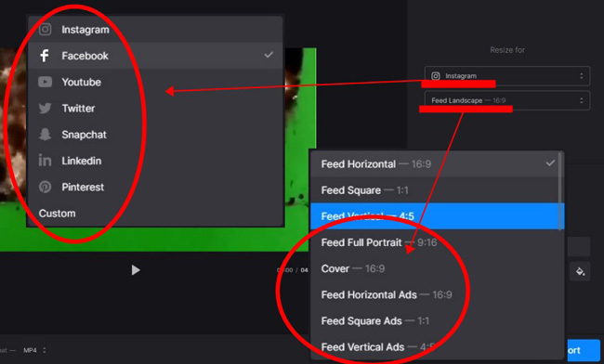
Task: Click the Pinterest logo icon
Action: click(46, 187)
